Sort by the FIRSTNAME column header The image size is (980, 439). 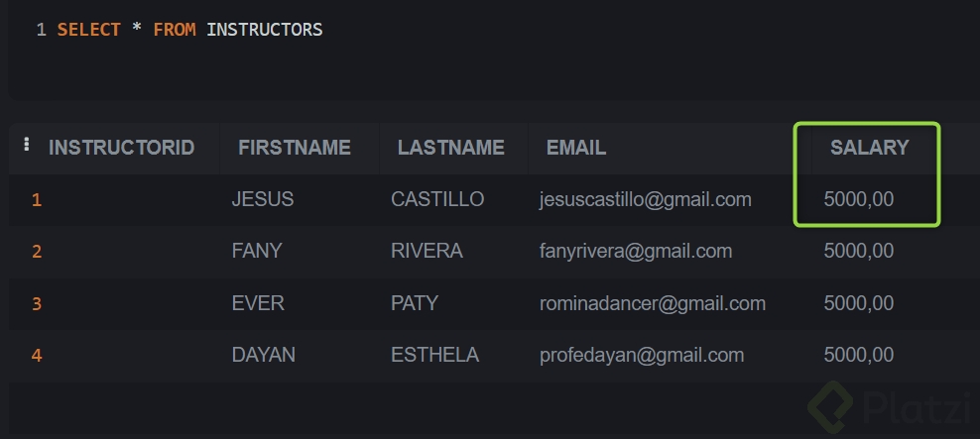pyautogui.click(x=295, y=148)
